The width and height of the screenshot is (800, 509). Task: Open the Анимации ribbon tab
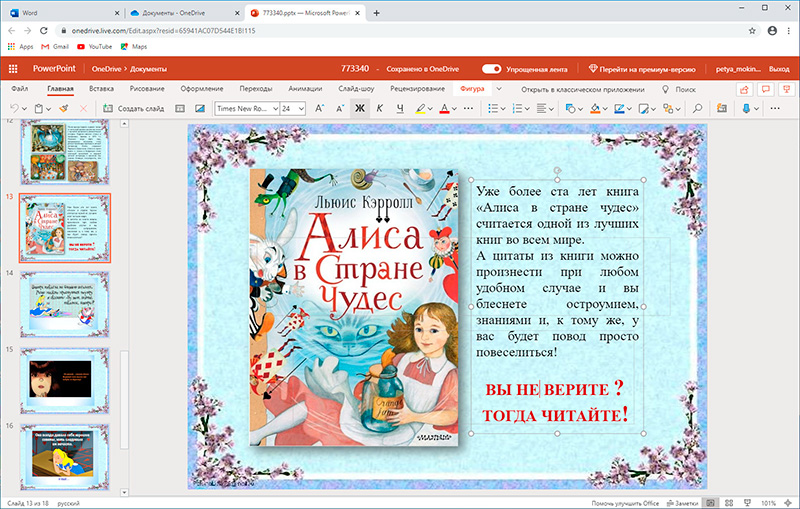(305, 89)
